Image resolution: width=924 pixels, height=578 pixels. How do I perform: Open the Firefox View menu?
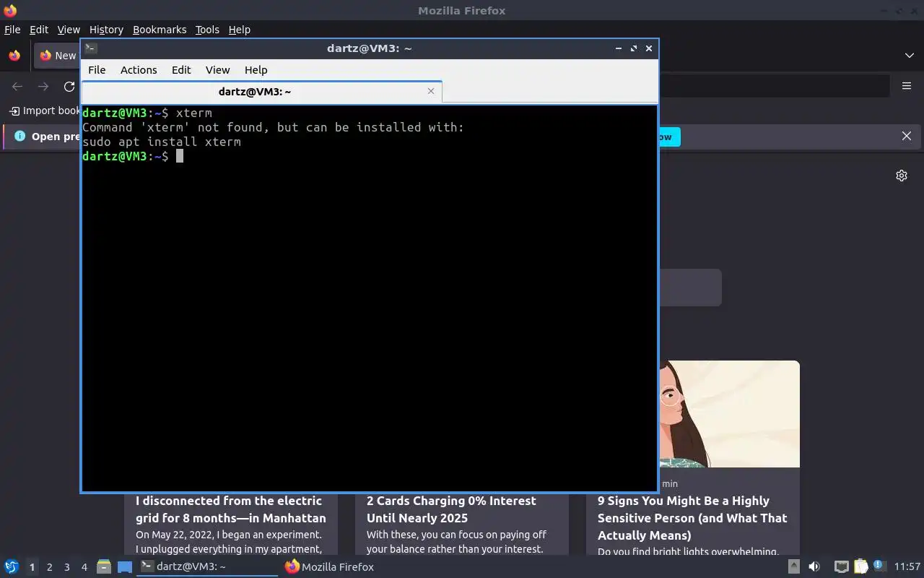[69, 30]
